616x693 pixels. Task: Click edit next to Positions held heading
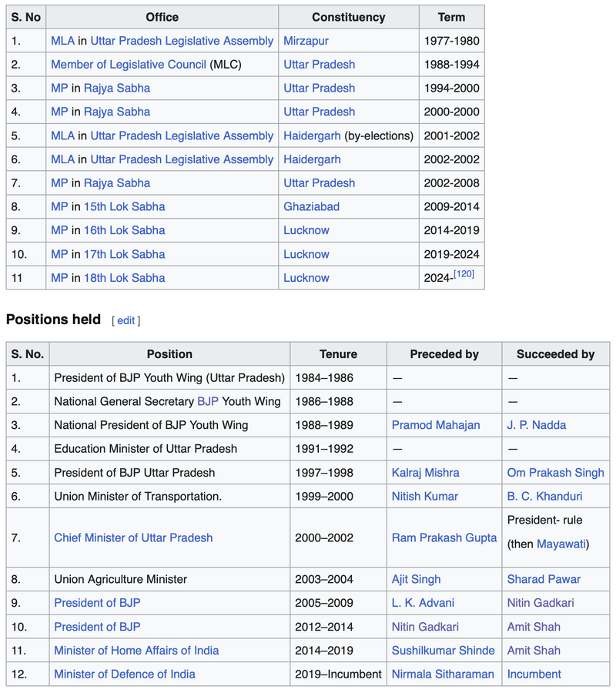point(126,320)
